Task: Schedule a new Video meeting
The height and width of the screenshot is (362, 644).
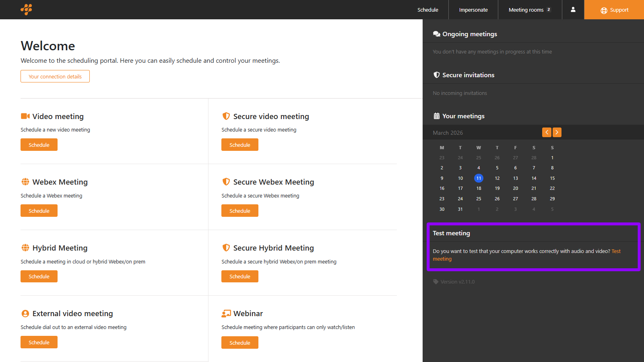Action: click(x=39, y=145)
